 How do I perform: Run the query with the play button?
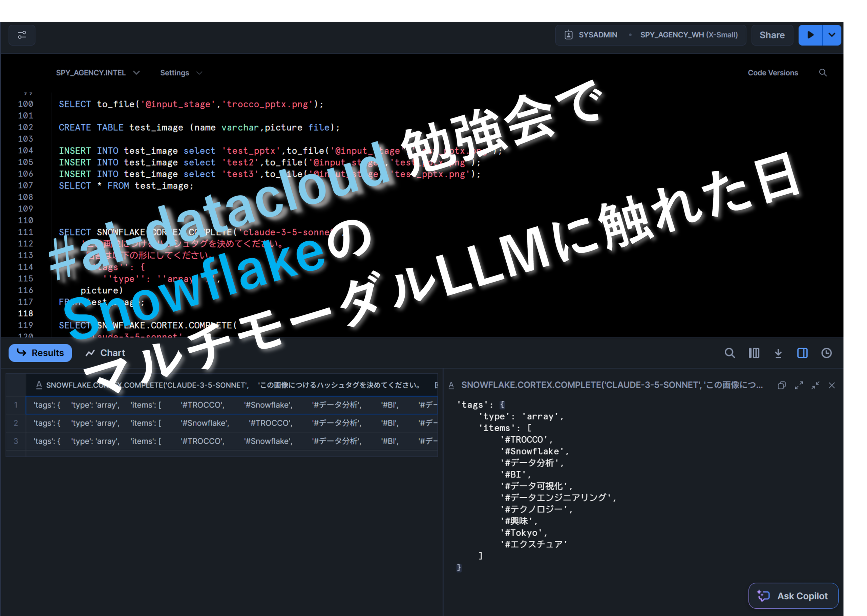810,35
